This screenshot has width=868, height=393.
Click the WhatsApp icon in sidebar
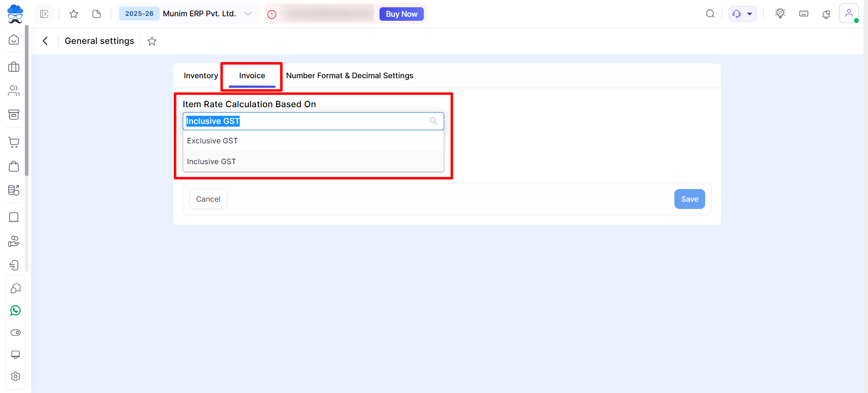15,311
